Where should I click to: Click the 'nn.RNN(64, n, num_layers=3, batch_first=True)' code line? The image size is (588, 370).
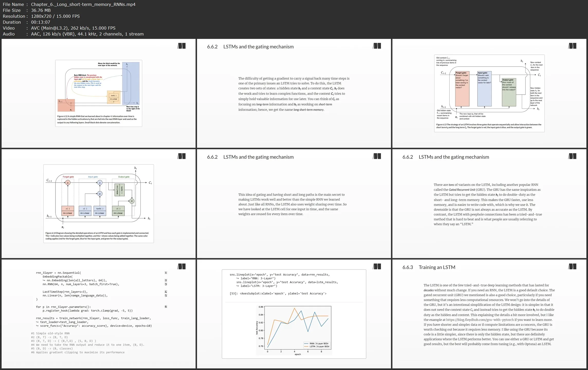tap(81, 284)
